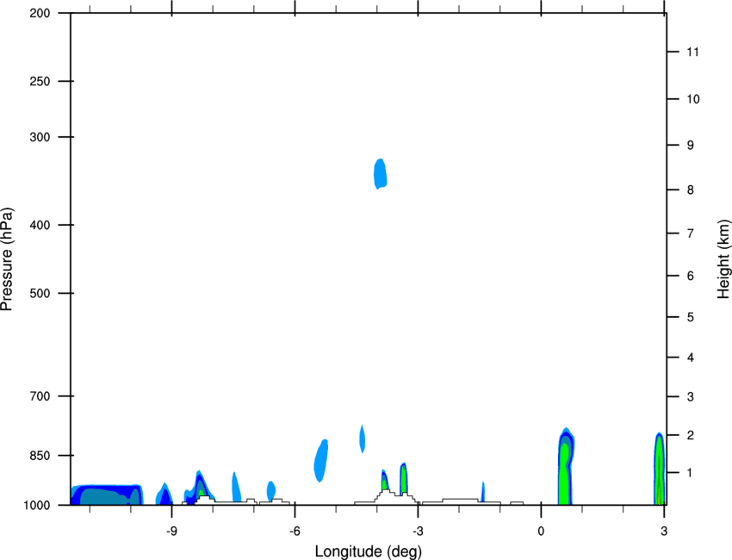The width and height of the screenshot is (732, 560).
Task: Click the 500 pressure tick label
Action: tap(40, 293)
